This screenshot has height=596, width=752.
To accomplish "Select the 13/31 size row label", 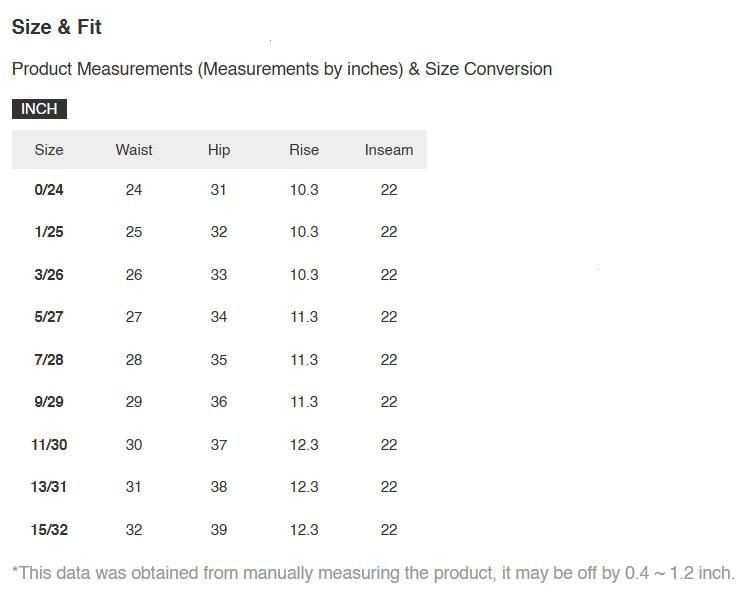I will click(x=49, y=487).
